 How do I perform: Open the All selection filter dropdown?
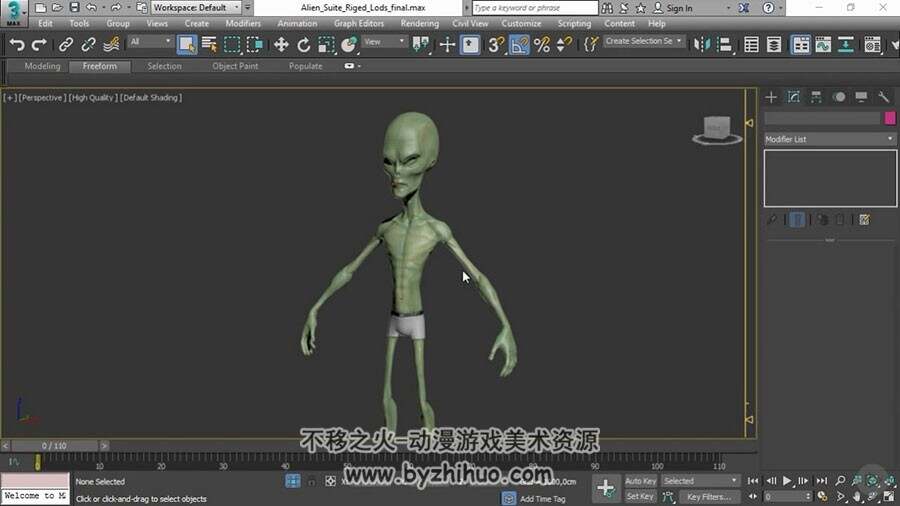[x=150, y=41]
